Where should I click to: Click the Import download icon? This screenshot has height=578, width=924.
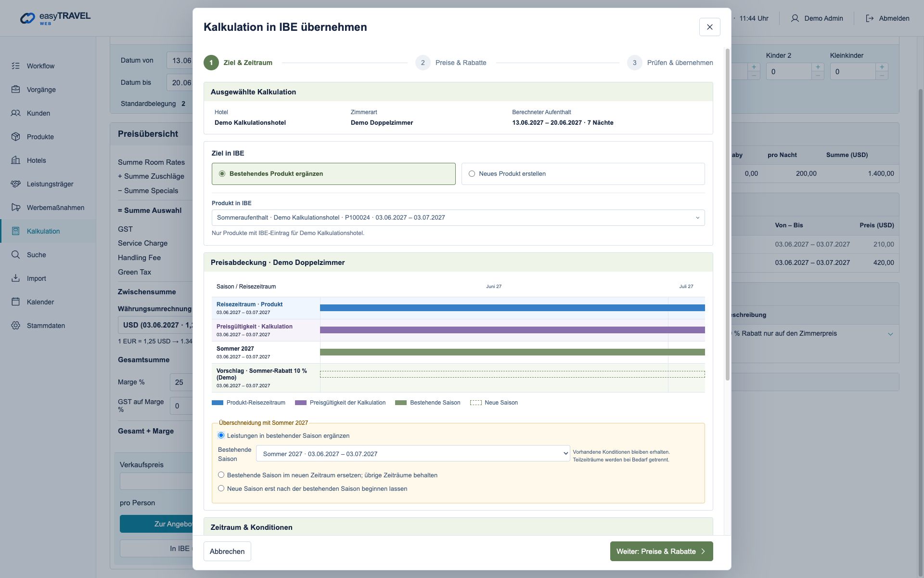pyautogui.click(x=15, y=278)
